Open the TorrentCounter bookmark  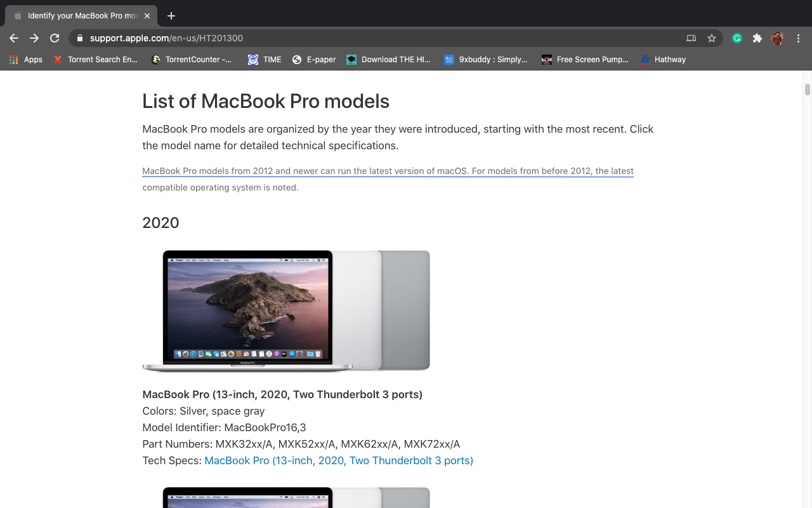click(x=192, y=60)
